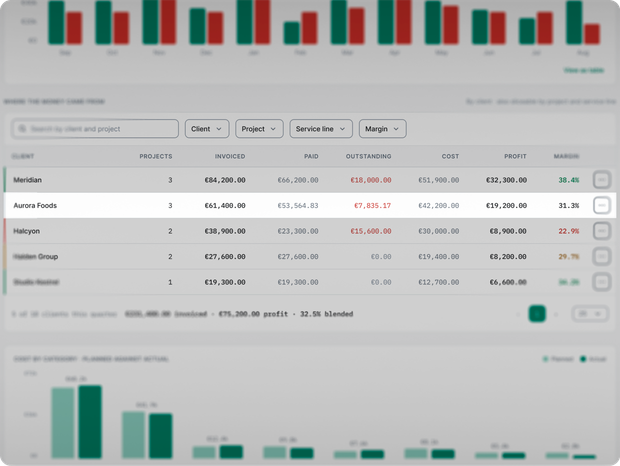Click Aurora Foods cost €42,200.00
Viewport: 620px width, 466px height.
pos(439,206)
